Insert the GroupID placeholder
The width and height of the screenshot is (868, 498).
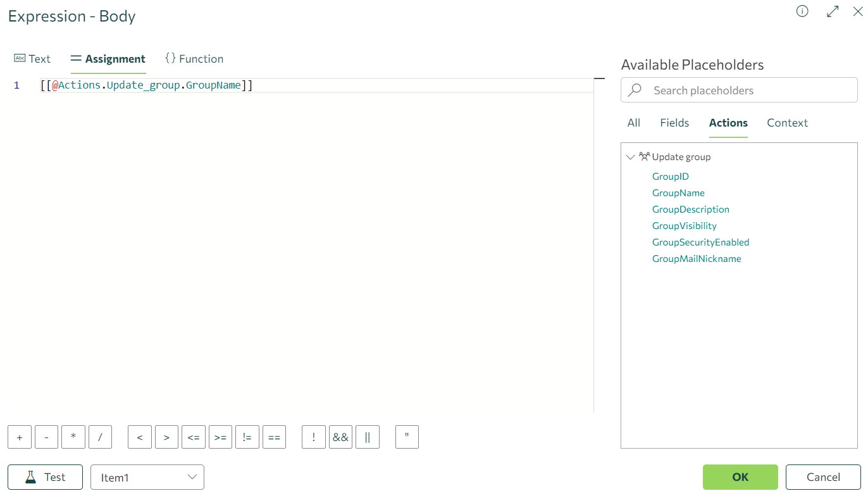point(670,177)
